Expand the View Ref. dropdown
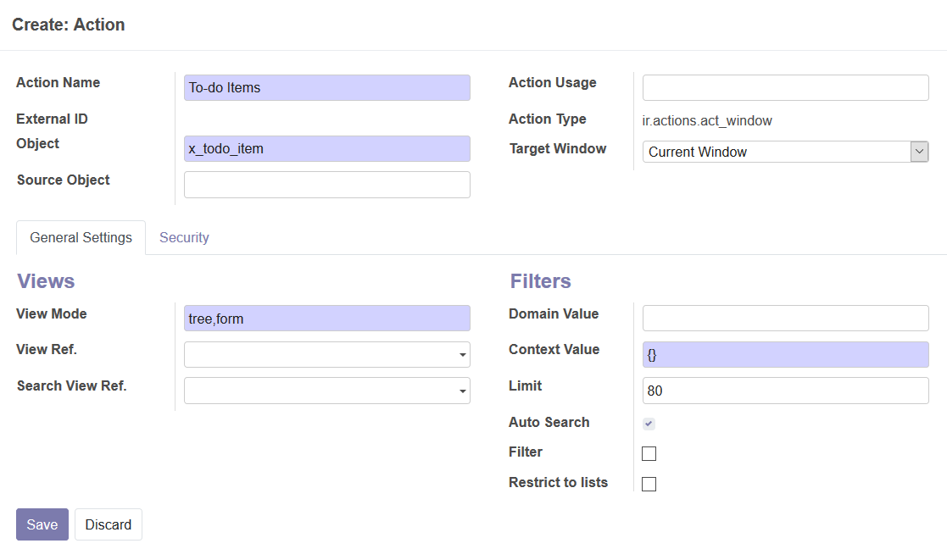947x560 pixels. tap(326, 355)
